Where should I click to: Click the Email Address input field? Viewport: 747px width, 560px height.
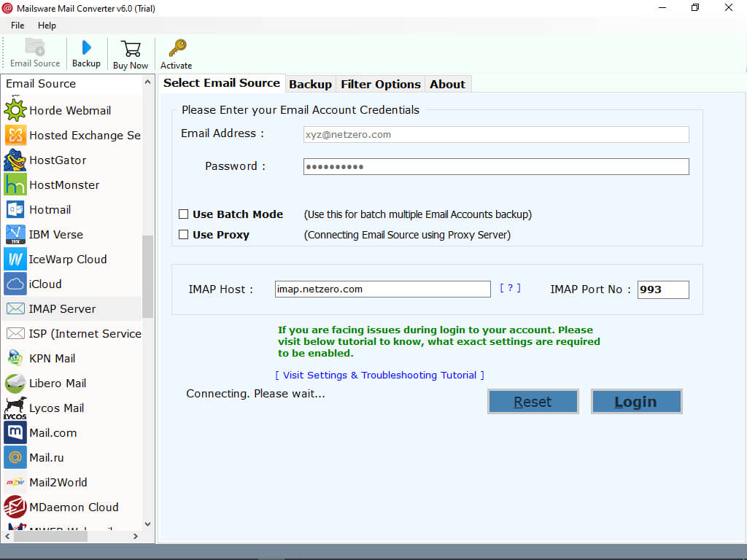[496, 134]
